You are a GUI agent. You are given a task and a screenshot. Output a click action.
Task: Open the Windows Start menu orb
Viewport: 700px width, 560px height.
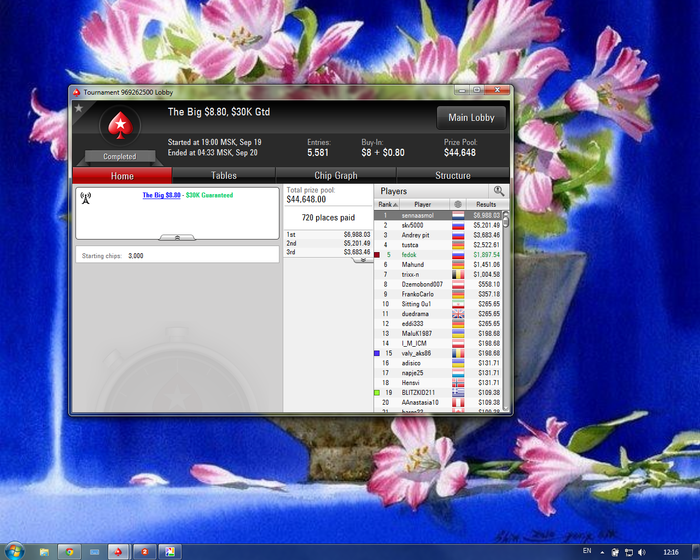(x=14, y=552)
